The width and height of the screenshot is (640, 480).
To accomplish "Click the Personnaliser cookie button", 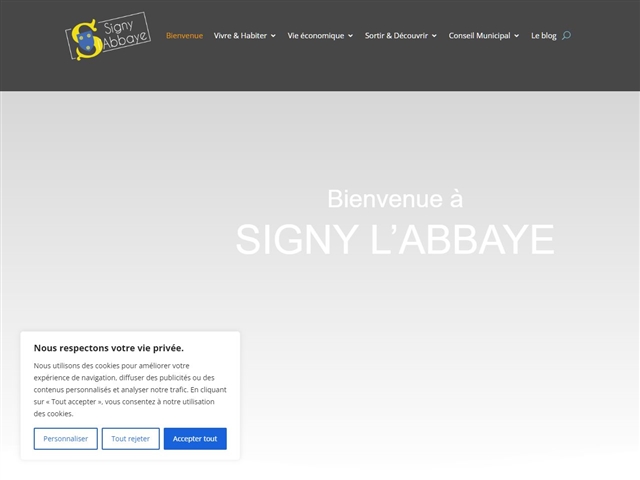I will pos(66,439).
